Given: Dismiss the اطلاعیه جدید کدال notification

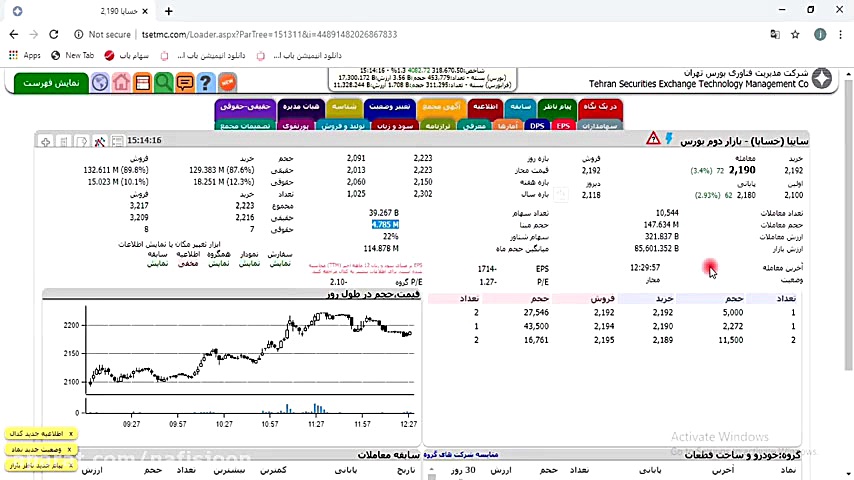Looking at the screenshot, I should [x=70, y=434].
